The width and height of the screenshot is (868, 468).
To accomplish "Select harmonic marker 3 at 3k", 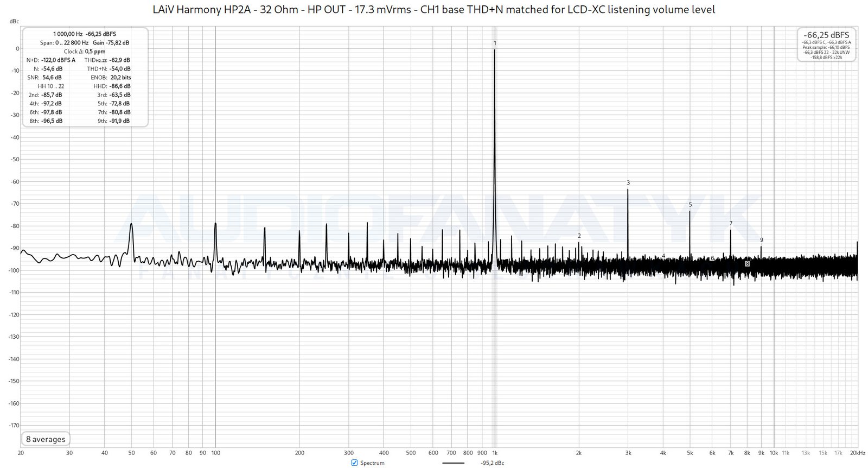I will tap(628, 183).
